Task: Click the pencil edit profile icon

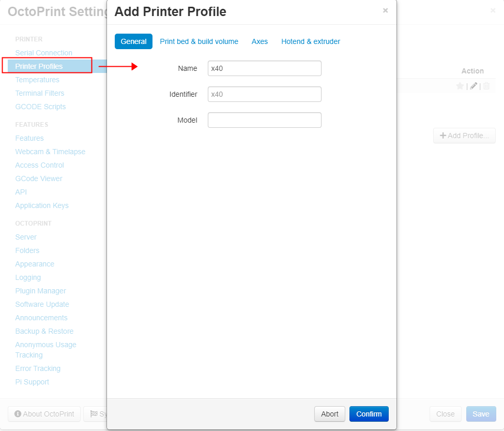Action: (x=474, y=86)
